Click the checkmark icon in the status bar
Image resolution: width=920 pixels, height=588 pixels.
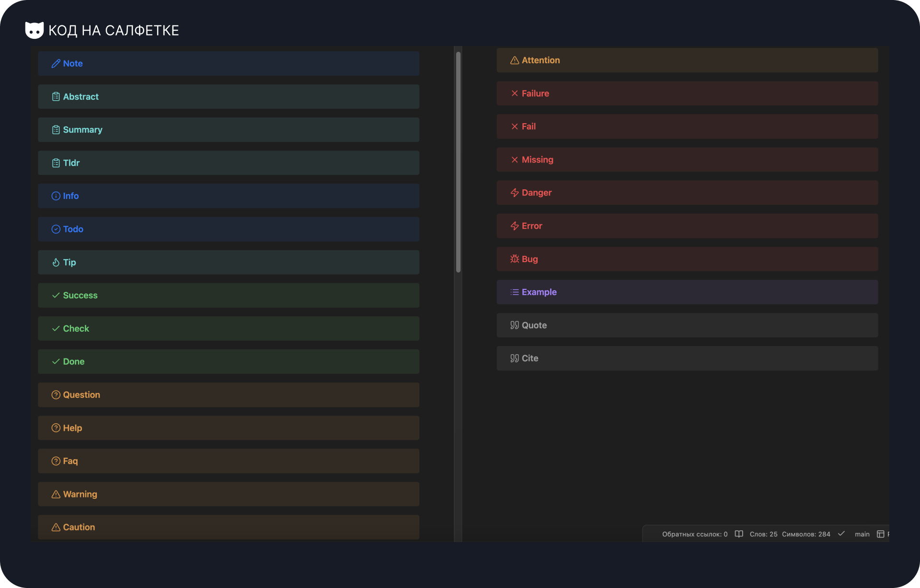[x=841, y=534]
